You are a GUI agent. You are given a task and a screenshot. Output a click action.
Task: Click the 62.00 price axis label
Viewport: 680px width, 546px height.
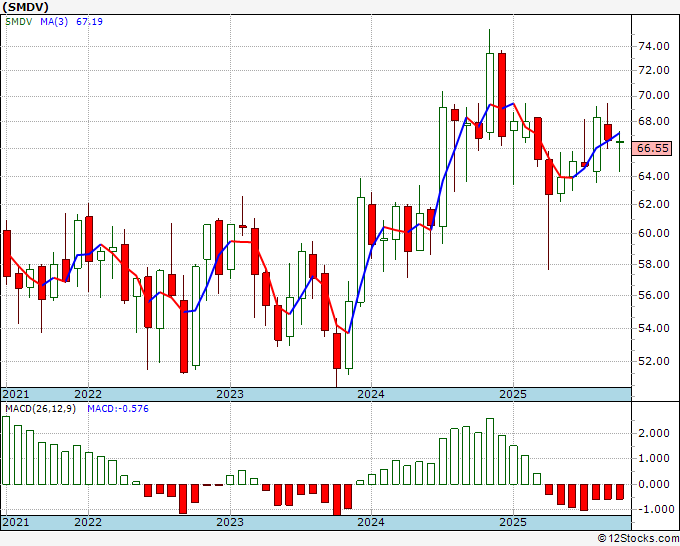[x=653, y=204]
